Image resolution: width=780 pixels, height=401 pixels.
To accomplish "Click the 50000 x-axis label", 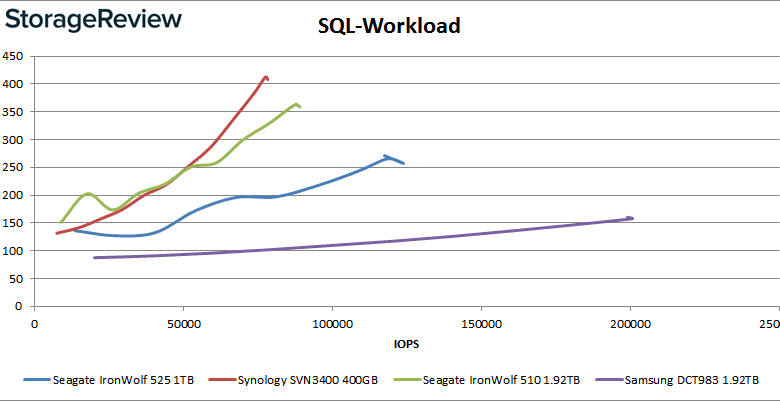I will (184, 324).
